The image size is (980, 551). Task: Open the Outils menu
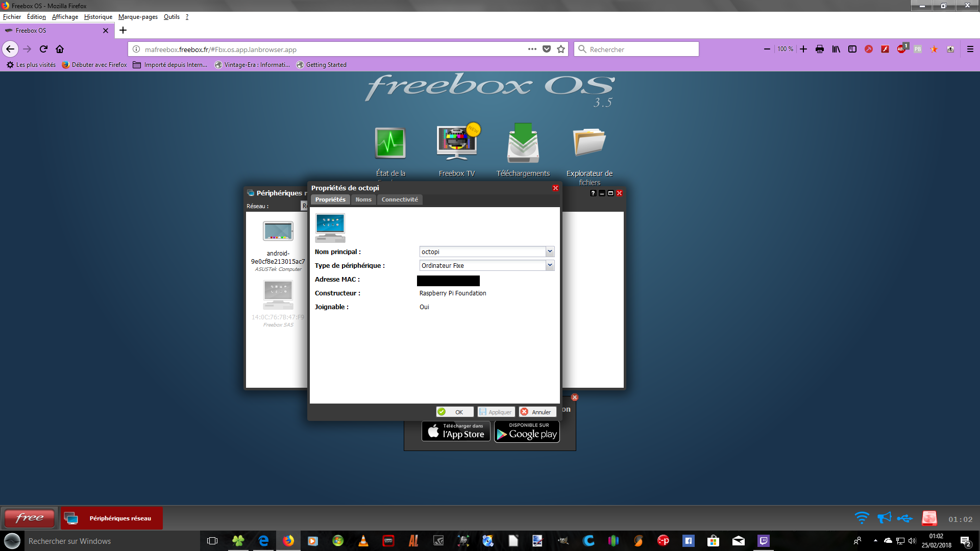click(x=171, y=17)
